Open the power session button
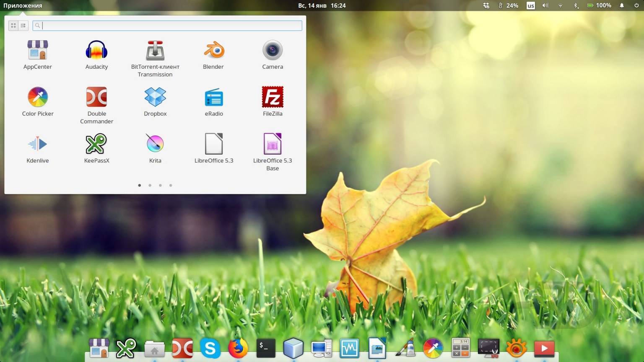Viewport: 644px width, 362px height. (636, 5)
